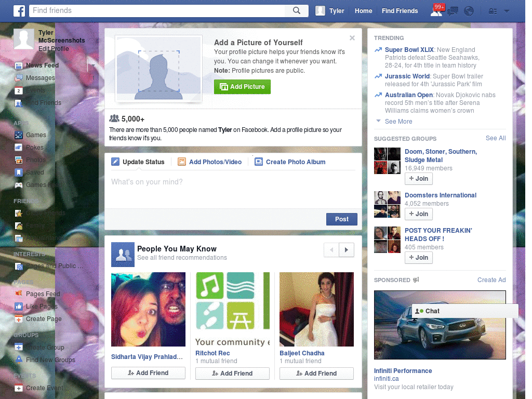
Task: Add Sidharta Vijay Prahlad as friend
Action: point(148,373)
